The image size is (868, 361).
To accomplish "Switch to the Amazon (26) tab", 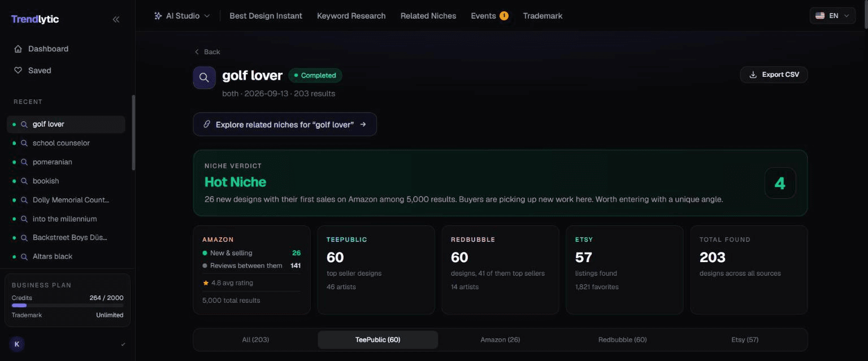I will coord(500,340).
